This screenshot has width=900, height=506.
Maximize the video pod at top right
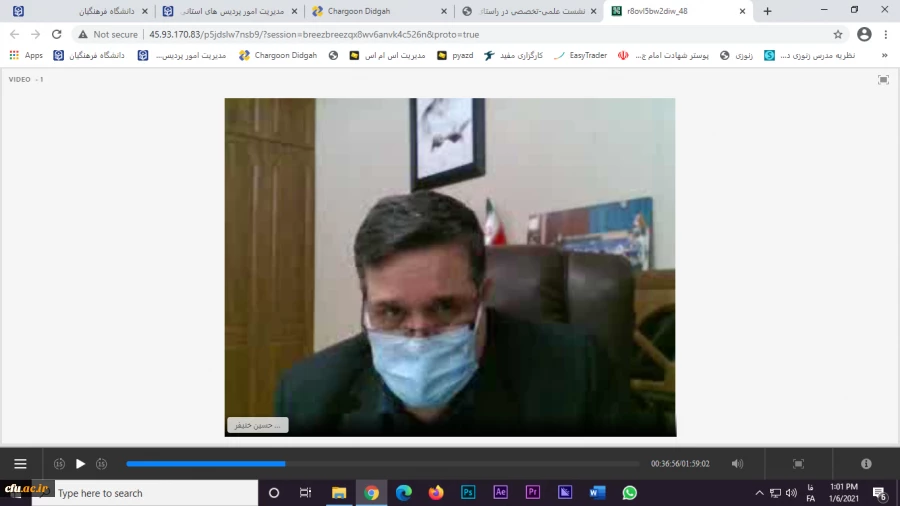(x=883, y=79)
